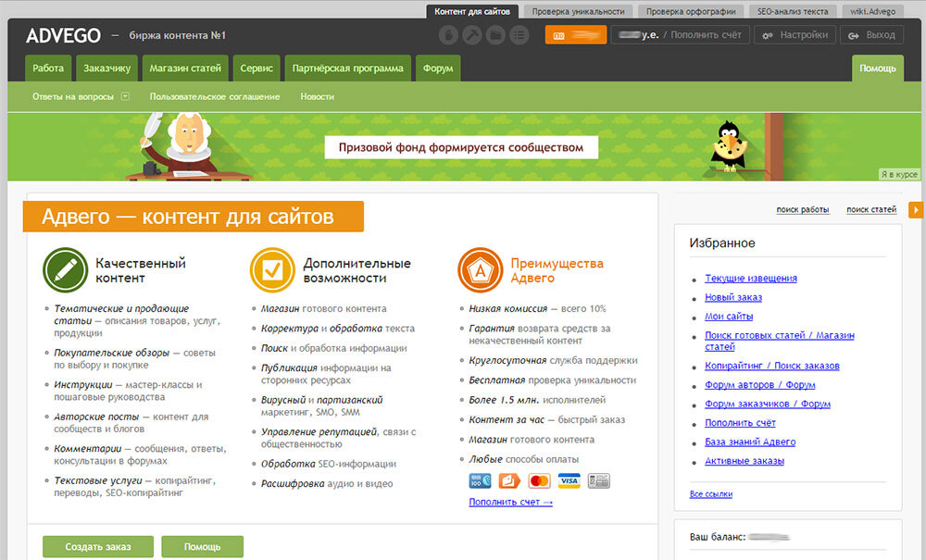926x560 pixels.
Task: Click Призовой фонд формируется сообществом banner
Action: 461,147
